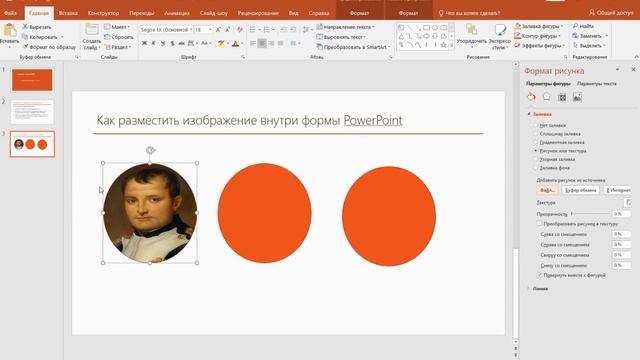Click Reset slide (Сбросить) icon
This screenshot has width=640, height=360.
(x=107, y=37)
